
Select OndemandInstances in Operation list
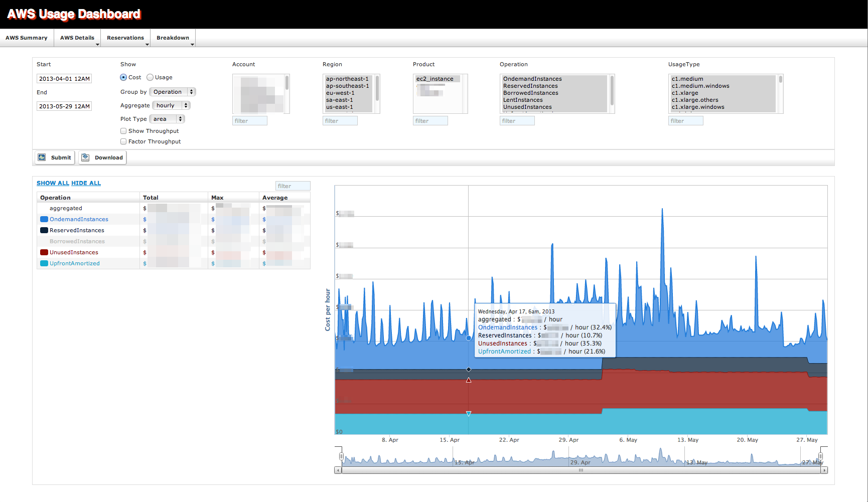point(554,79)
